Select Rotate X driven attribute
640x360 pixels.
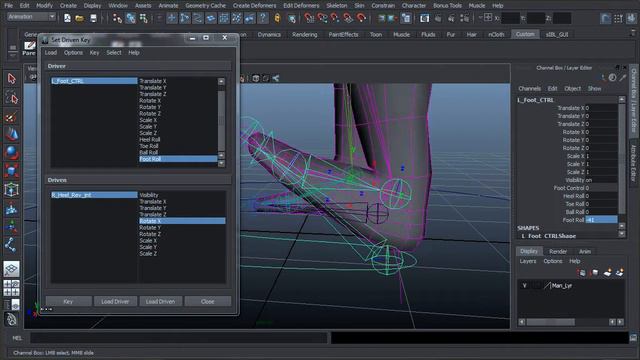click(182, 221)
